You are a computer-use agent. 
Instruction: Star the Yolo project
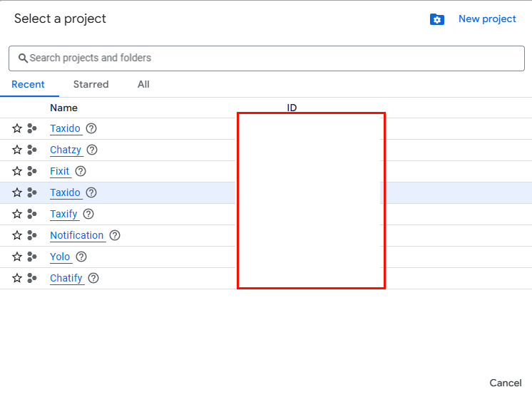click(17, 257)
